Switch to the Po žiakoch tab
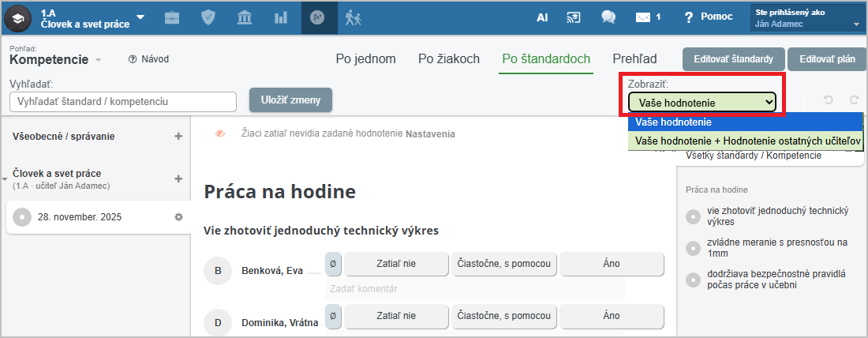Image resolution: width=868 pixels, height=338 pixels. pos(449,58)
